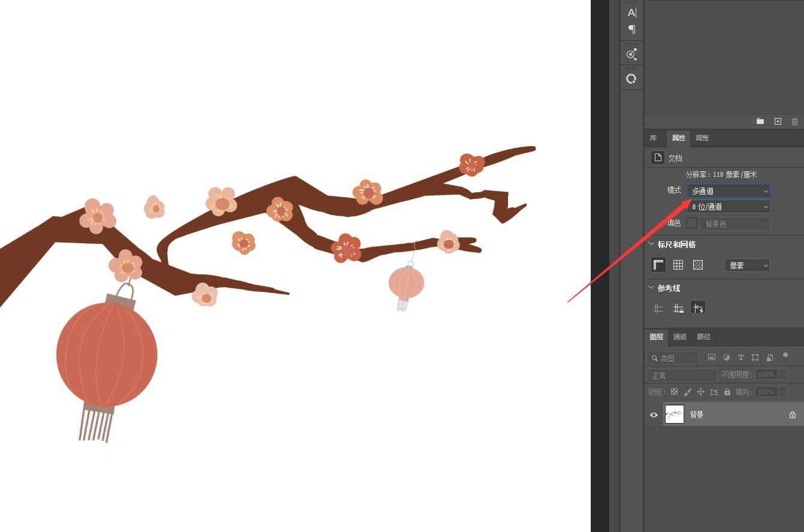The width and height of the screenshot is (804, 532).
Task: Open the 不透明度 slider dropdown arrow
Action: coord(783,374)
